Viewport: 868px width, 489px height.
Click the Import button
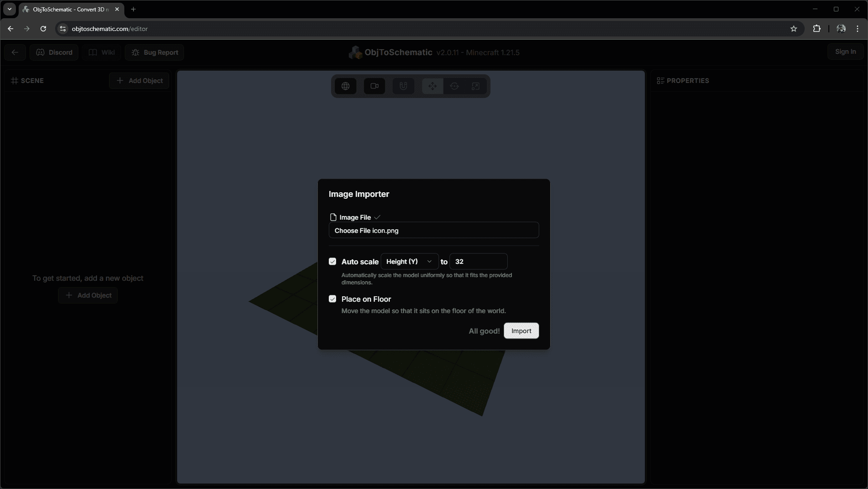tap(521, 331)
